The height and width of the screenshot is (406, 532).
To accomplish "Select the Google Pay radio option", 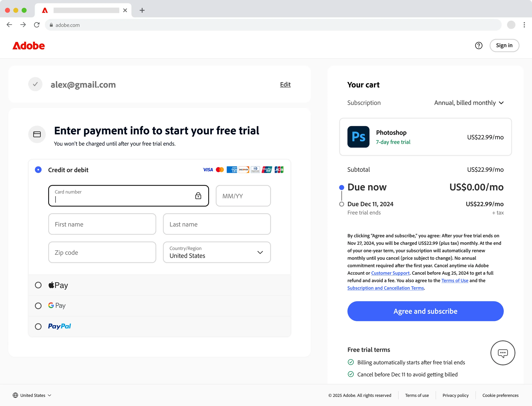I will (38, 306).
